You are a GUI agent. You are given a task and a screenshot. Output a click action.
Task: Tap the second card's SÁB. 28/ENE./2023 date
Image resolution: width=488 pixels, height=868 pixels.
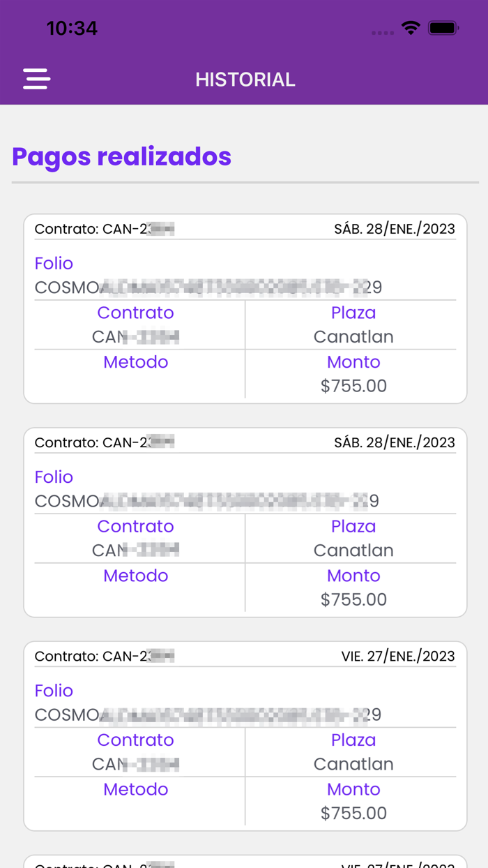pos(394,442)
